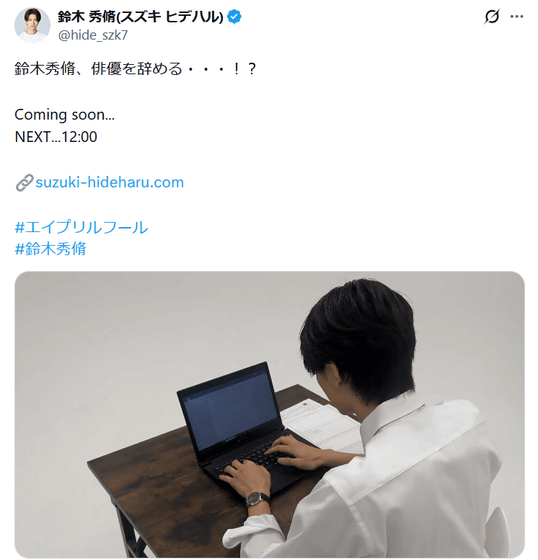Click the wristwatch in the photo
The image size is (538, 560).
point(257,499)
